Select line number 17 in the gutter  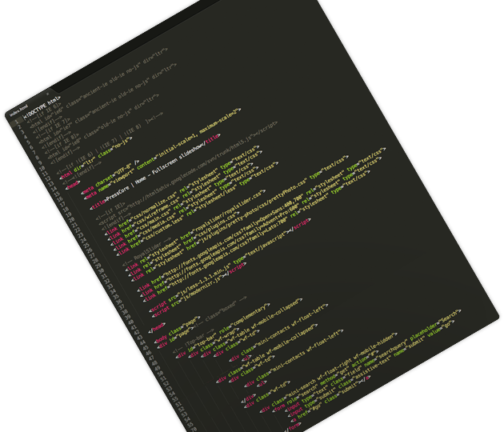click(62, 205)
